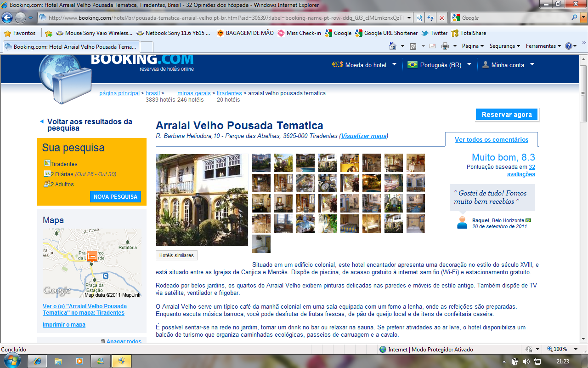This screenshot has width=588, height=368.
Task: Click the main hotel facade photo
Action: (202, 200)
